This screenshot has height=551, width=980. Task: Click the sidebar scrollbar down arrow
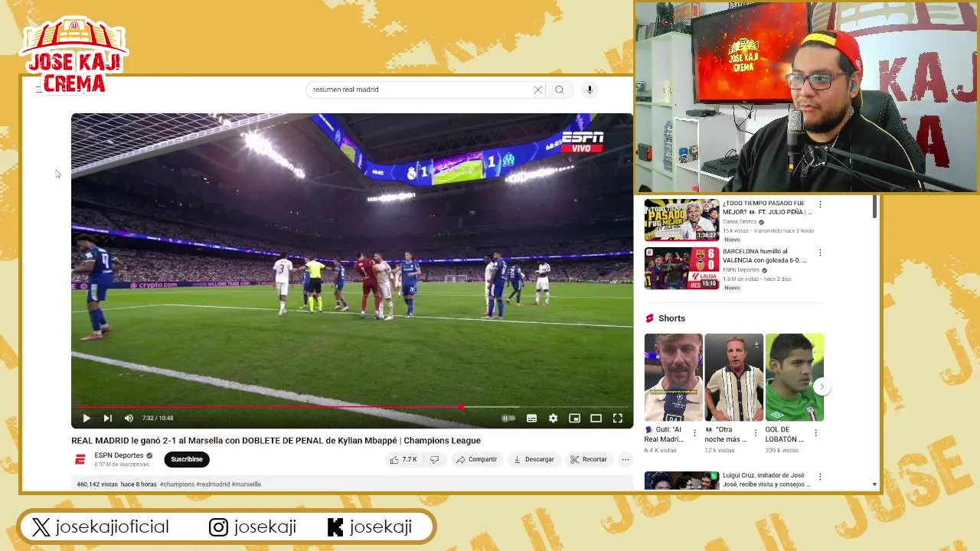click(874, 484)
